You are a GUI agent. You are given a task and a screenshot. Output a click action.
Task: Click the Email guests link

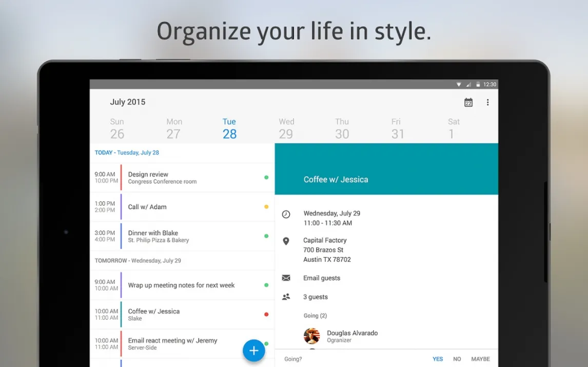(322, 278)
